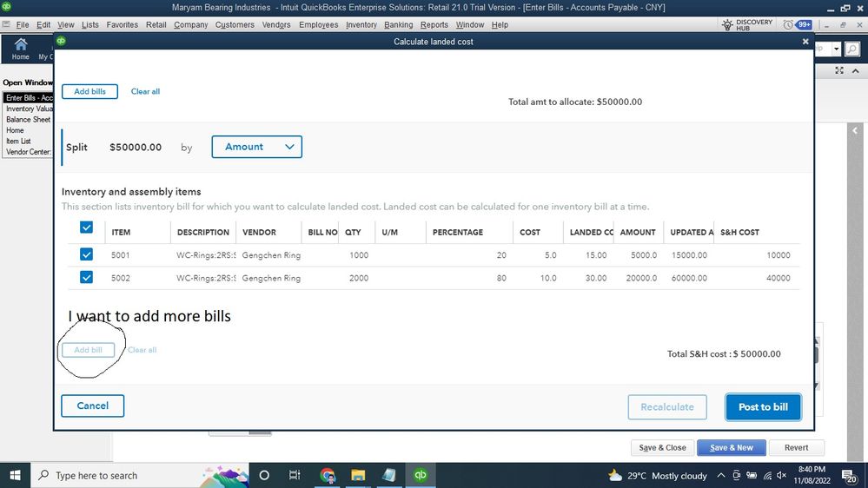Select Vendor Center in Open Windows list

point(29,152)
